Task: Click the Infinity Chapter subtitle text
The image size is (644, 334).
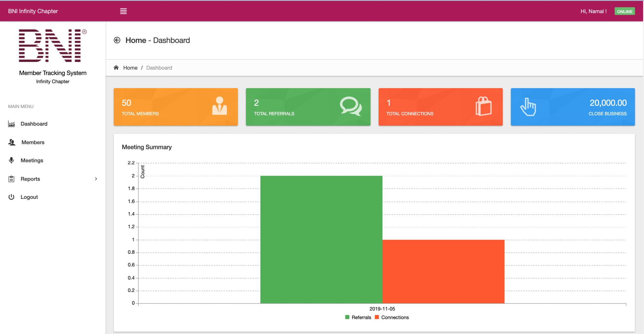Action: 53,82
